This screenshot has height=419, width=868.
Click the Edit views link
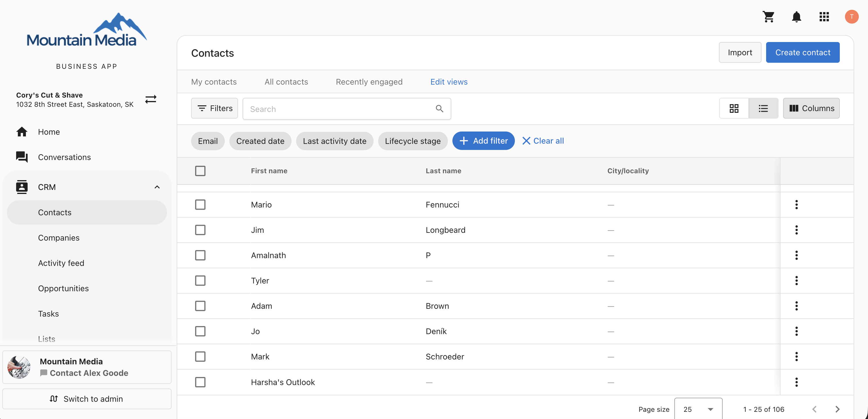pos(449,82)
